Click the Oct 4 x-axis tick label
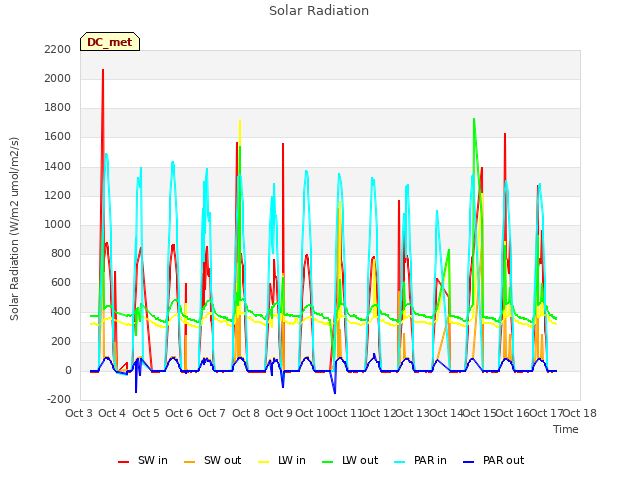The image size is (640, 480). [x=112, y=413]
